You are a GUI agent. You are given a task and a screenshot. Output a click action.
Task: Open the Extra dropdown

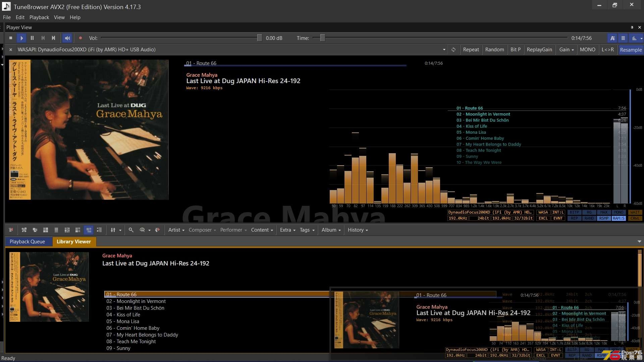[288, 230]
